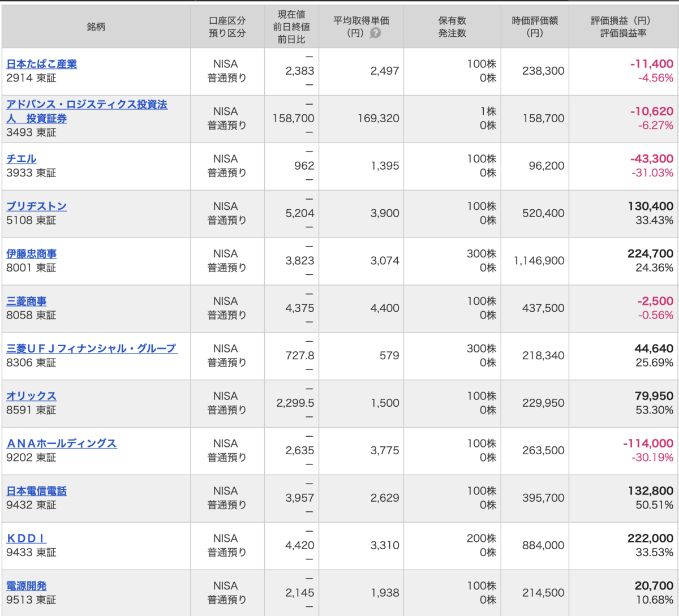Image resolution: width=679 pixels, height=616 pixels.
Task: Select the 2914 東証 code text
Action: [31, 78]
